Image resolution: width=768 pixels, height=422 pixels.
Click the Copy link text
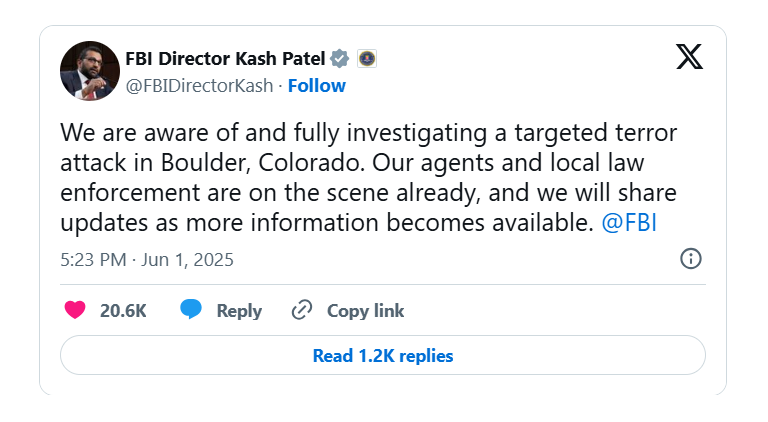(365, 311)
